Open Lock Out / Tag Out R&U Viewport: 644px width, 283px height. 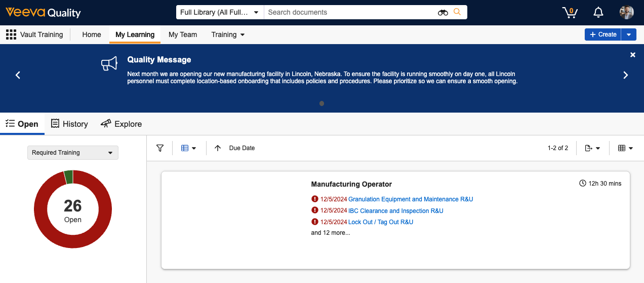click(381, 222)
